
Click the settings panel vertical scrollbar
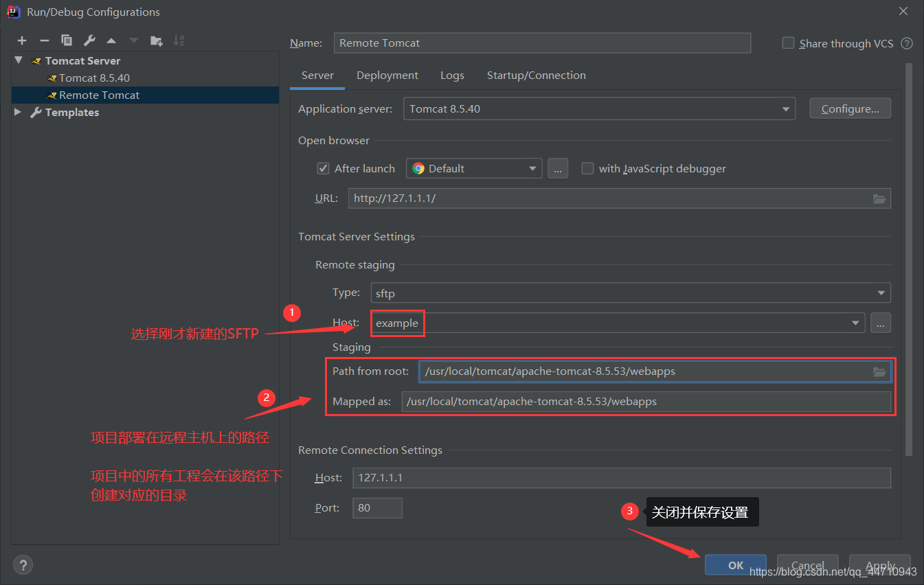coord(909,260)
